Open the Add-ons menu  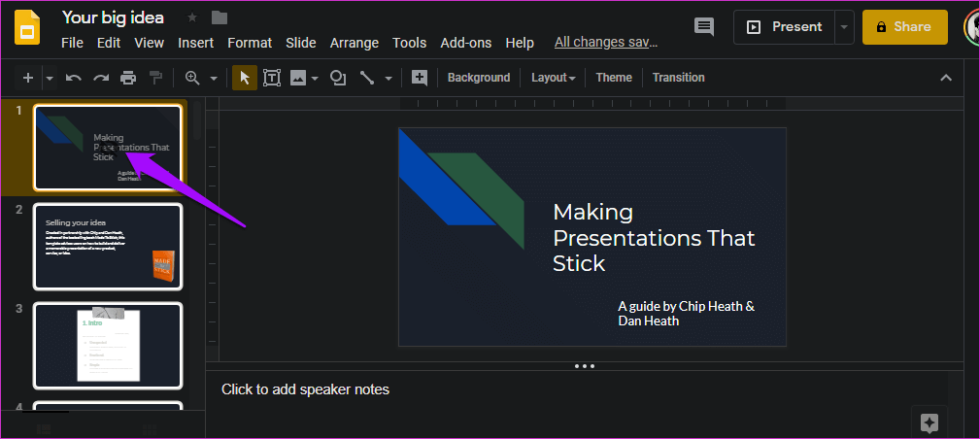point(465,43)
